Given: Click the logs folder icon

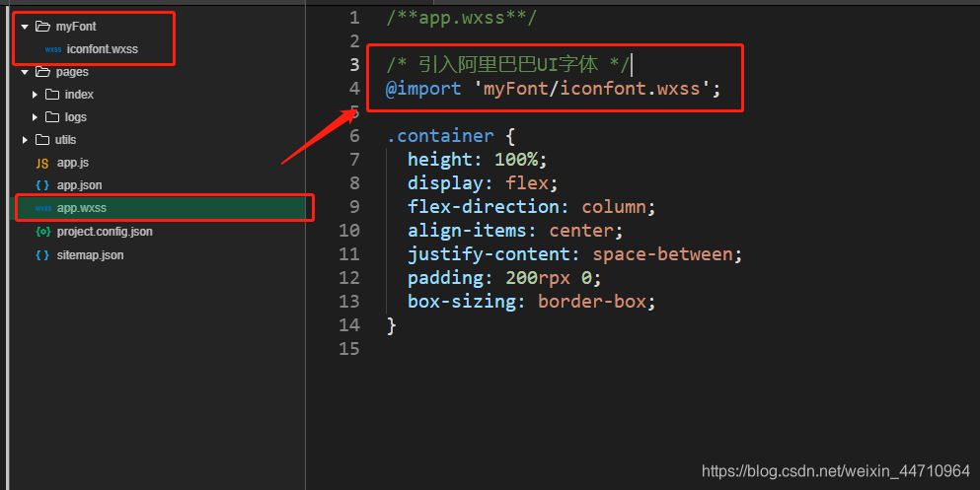Looking at the screenshot, I should click(52, 116).
